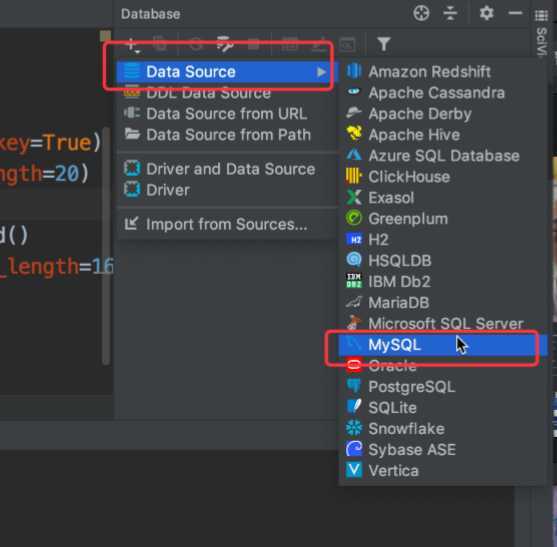The height and width of the screenshot is (547, 557).
Task: Choose ClickHouse label in list
Action: [409, 177]
